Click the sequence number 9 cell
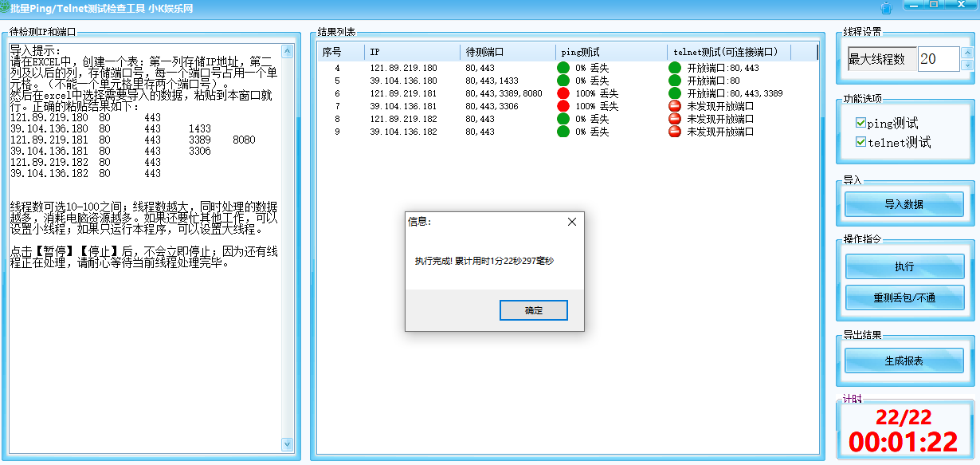Viewport: 980px width, 465px height. 338,132
